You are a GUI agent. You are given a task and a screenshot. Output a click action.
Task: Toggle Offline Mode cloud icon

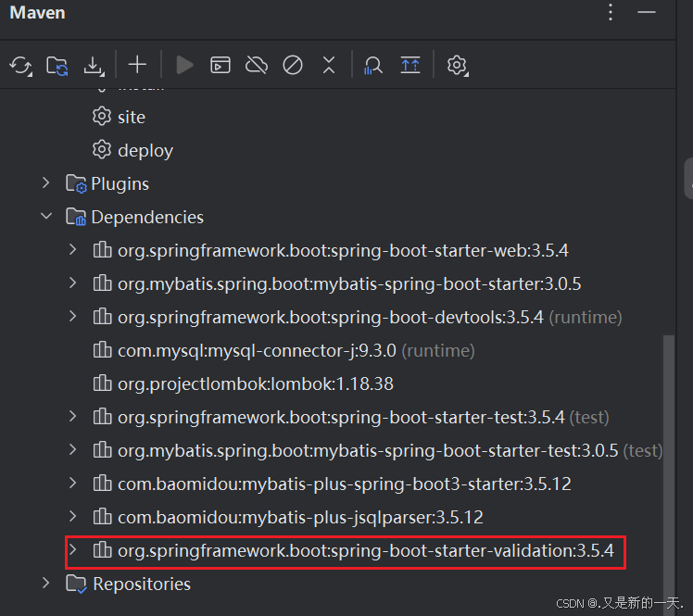coord(257,65)
